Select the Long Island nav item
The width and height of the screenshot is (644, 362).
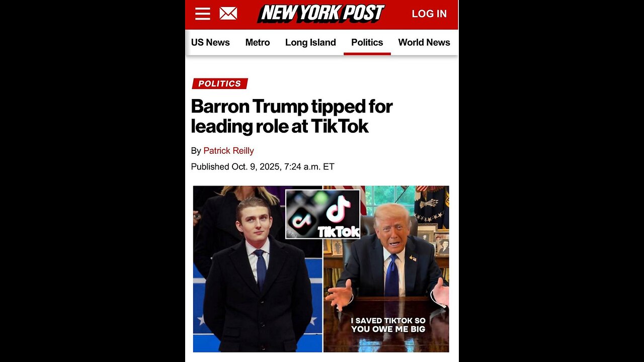(x=310, y=42)
